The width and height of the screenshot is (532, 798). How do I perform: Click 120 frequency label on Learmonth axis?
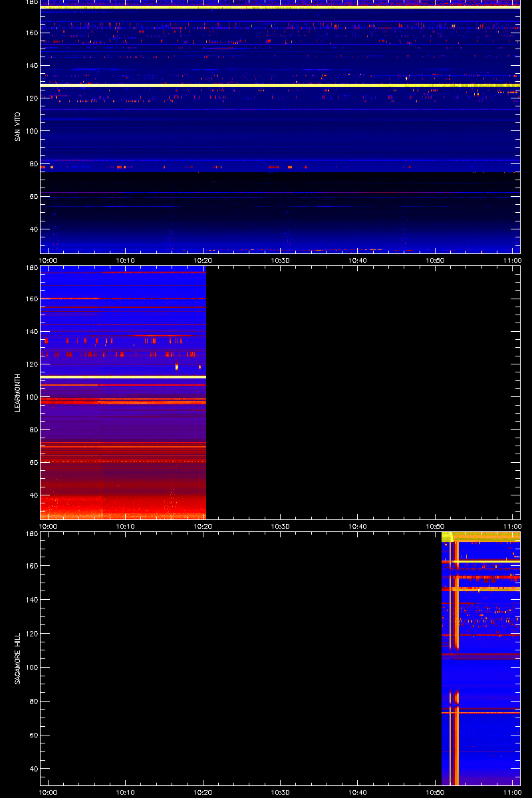coord(31,364)
